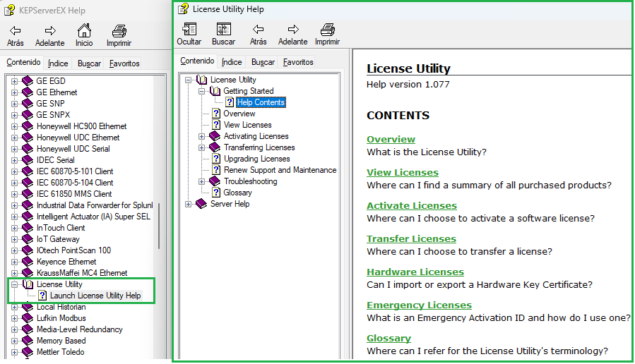Expand the IoT Gateway node
This screenshot has height=364, width=635.
click(15, 239)
